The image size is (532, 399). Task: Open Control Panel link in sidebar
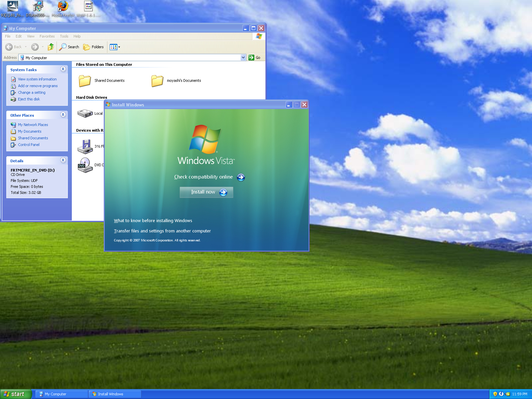[29, 145]
